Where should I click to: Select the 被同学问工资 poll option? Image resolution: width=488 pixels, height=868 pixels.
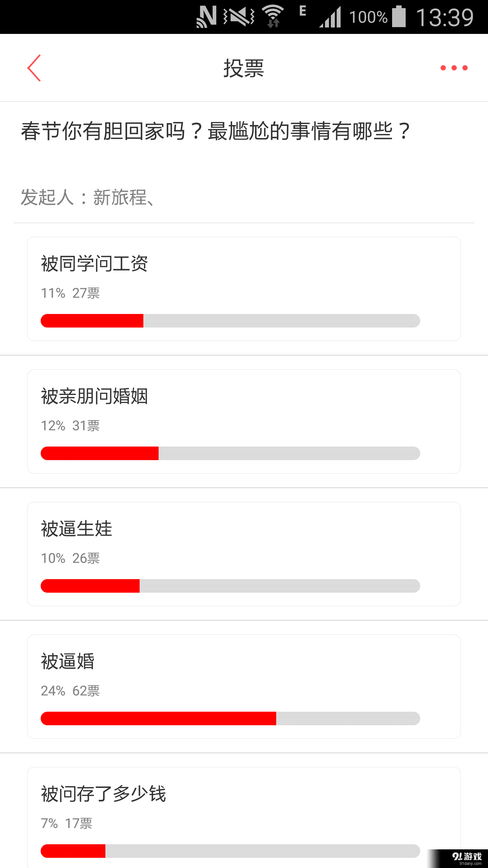tap(244, 289)
